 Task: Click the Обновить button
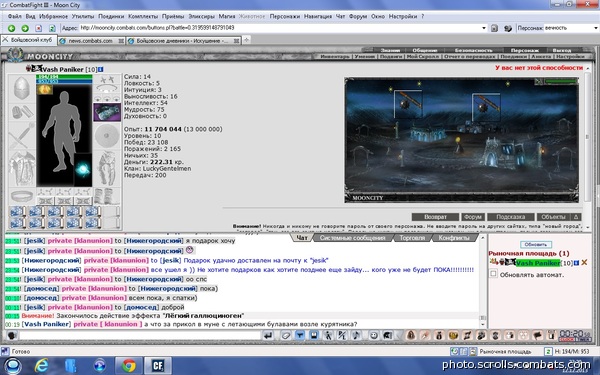[x=535, y=244]
